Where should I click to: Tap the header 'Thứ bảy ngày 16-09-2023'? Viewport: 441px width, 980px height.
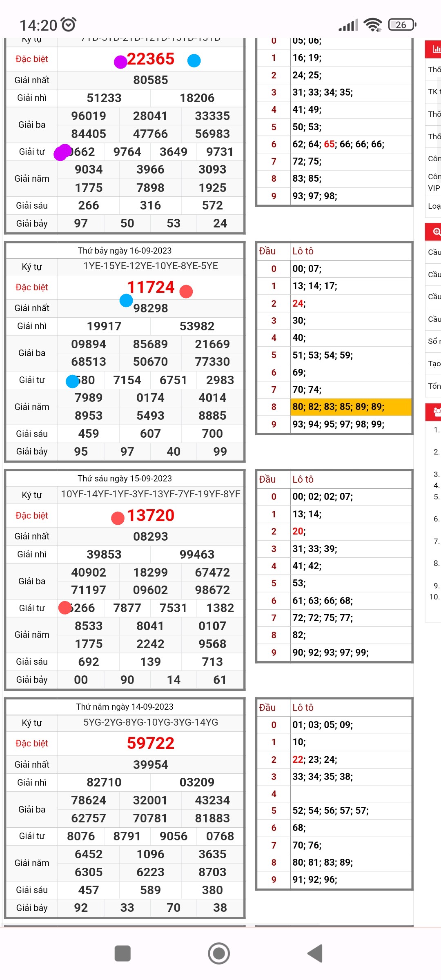point(125,251)
